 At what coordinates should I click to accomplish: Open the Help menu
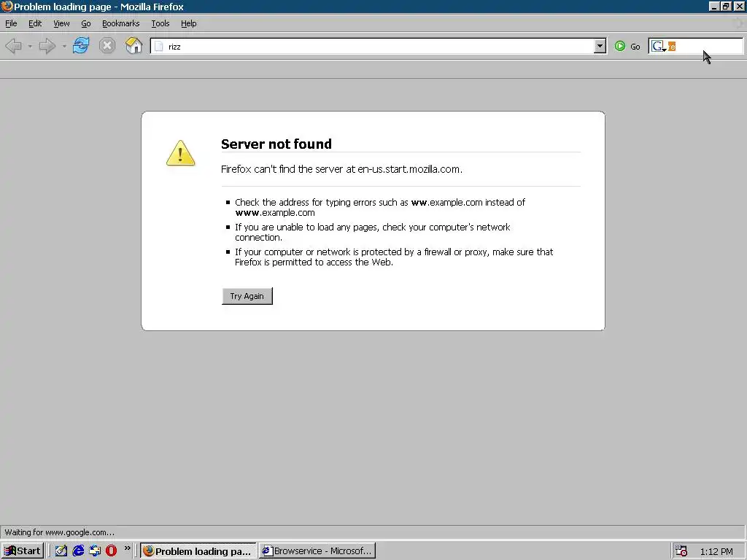189,23
